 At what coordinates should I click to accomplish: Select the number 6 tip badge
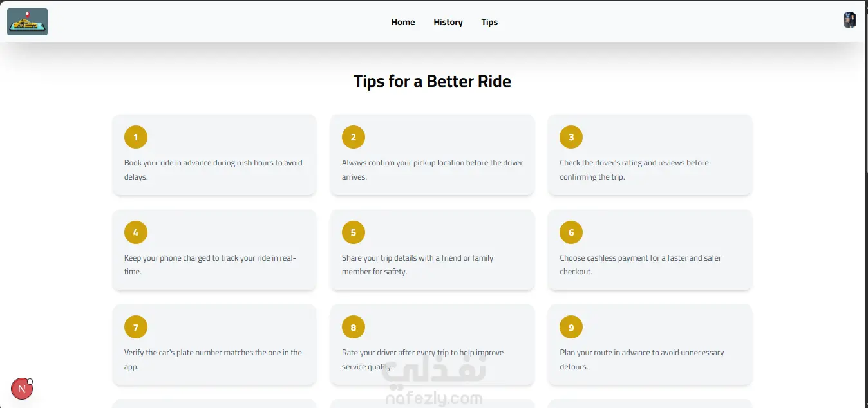(x=571, y=232)
